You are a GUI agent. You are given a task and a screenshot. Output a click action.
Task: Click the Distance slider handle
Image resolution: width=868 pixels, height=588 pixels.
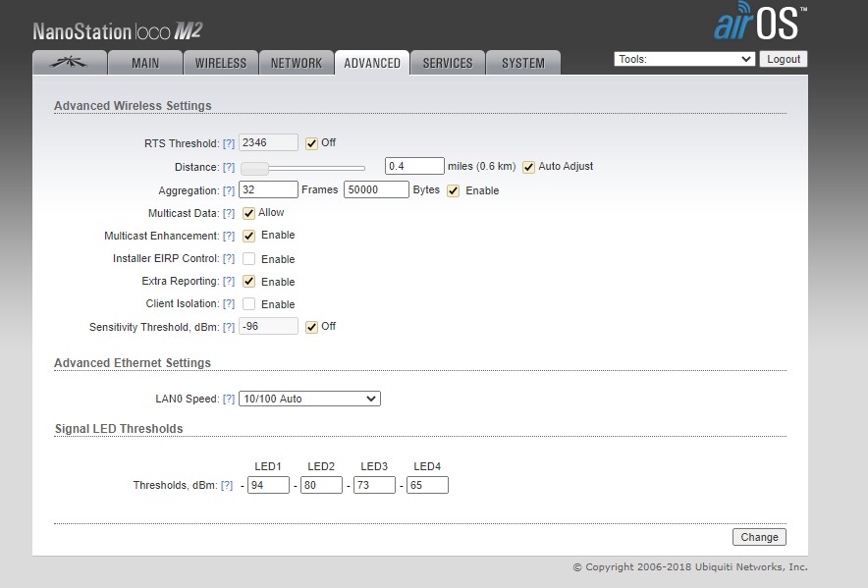(x=254, y=168)
